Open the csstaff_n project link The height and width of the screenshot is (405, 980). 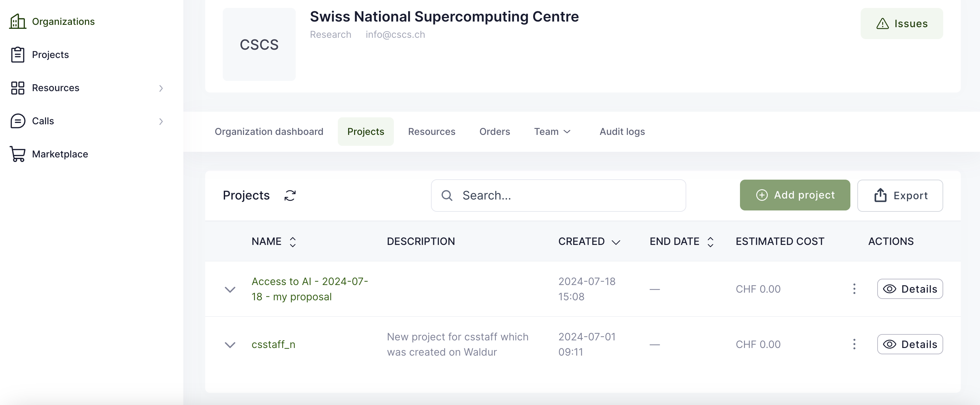(273, 344)
